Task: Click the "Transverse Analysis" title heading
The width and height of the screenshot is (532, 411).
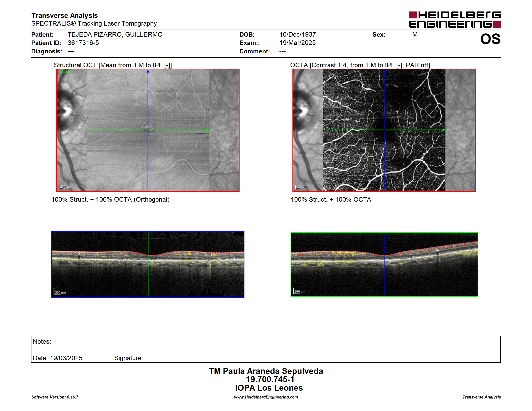Action: click(64, 15)
